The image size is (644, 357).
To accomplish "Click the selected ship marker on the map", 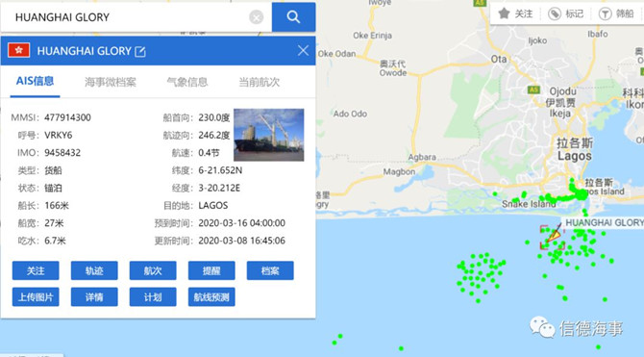I will click(553, 237).
